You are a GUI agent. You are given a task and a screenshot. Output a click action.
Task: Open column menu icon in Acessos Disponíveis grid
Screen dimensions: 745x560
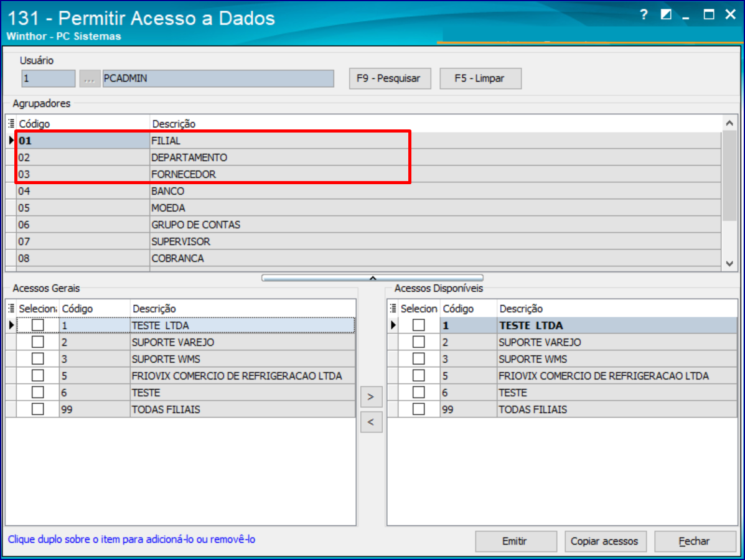393,309
